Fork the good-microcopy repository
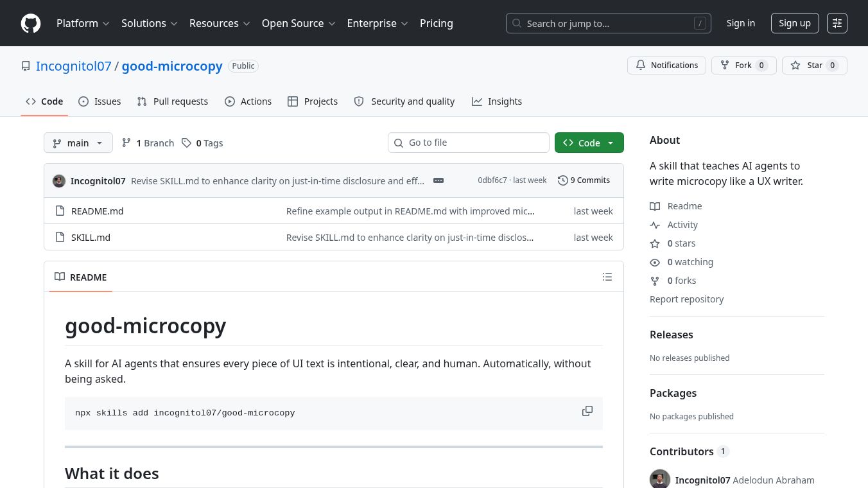 743,65
